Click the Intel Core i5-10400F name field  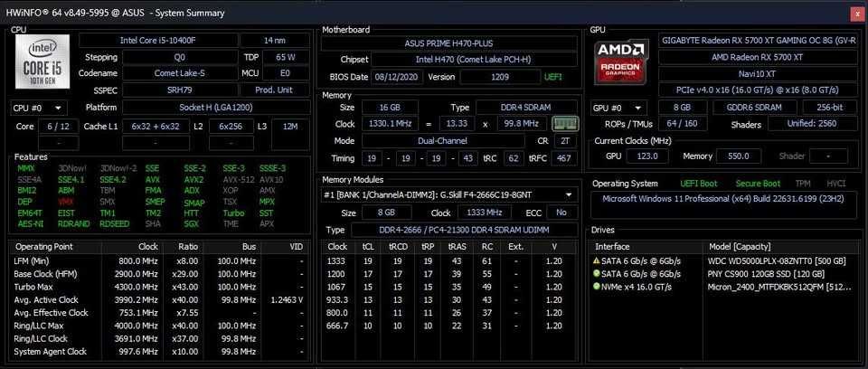tap(157, 41)
